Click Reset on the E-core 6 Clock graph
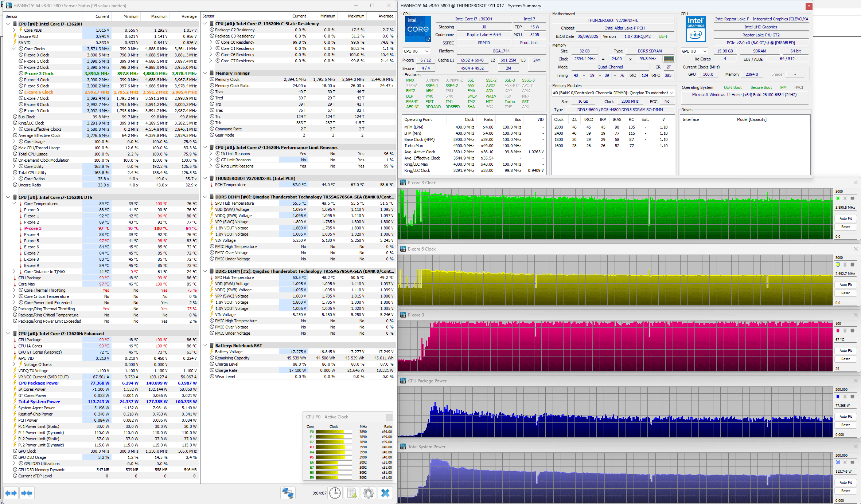This screenshot has height=504, width=861. coord(845,293)
